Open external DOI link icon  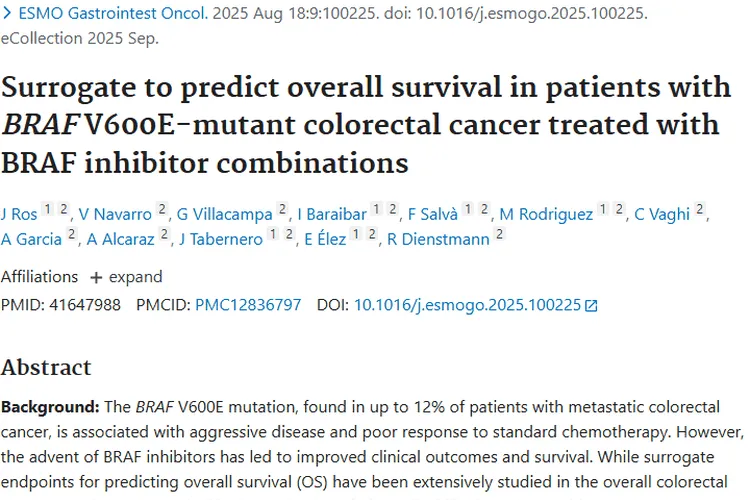pyautogui.click(x=591, y=306)
